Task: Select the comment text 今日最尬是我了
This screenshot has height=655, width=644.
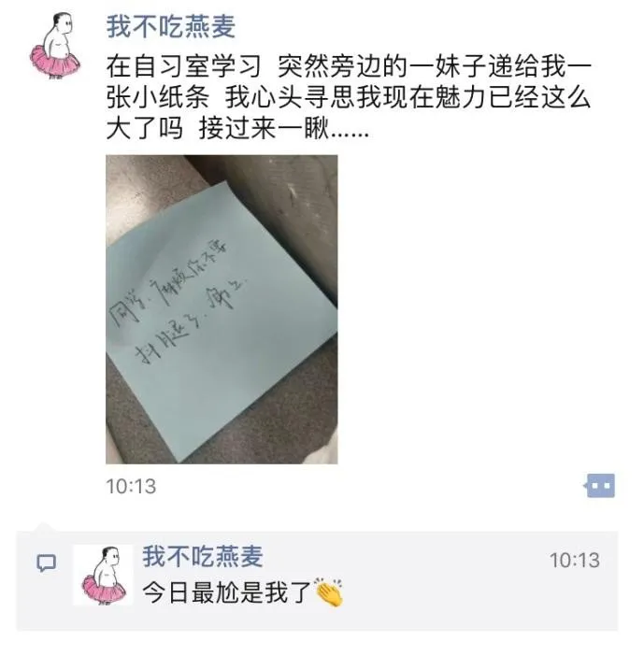Action: [x=226, y=592]
